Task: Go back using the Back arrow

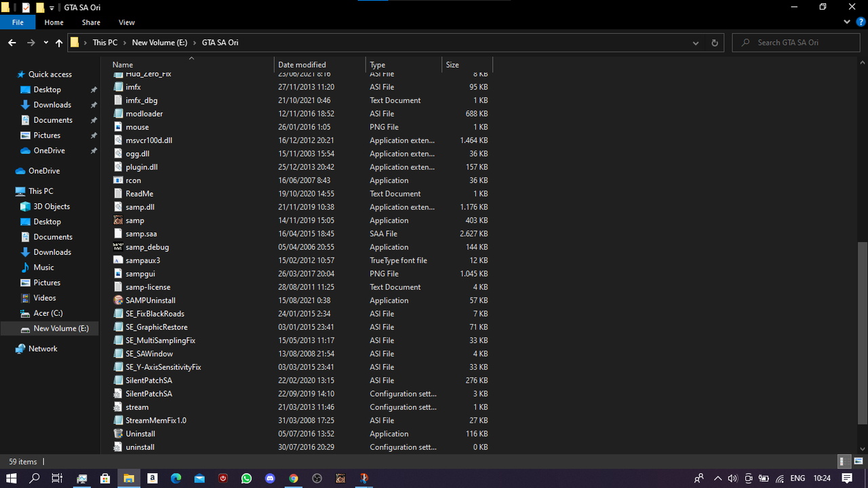Action: pyautogui.click(x=12, y=43)
